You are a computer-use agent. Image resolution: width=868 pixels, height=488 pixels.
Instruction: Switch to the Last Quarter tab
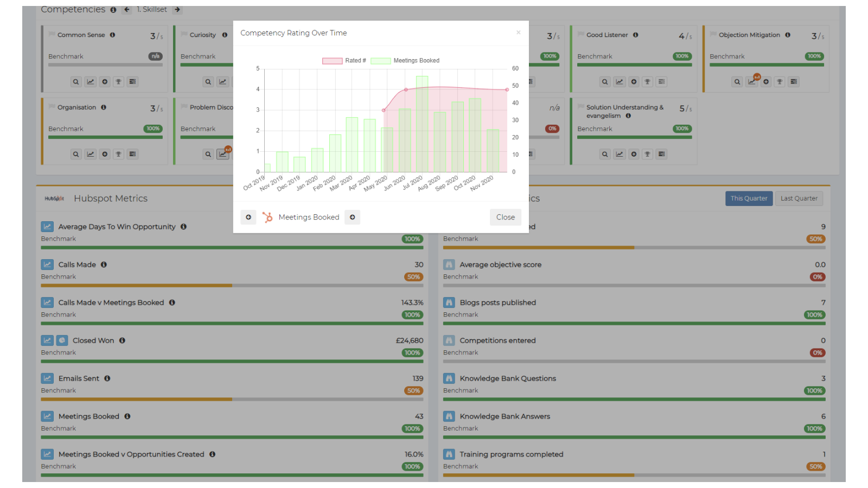pyautogui.click(x=799, y=198)
